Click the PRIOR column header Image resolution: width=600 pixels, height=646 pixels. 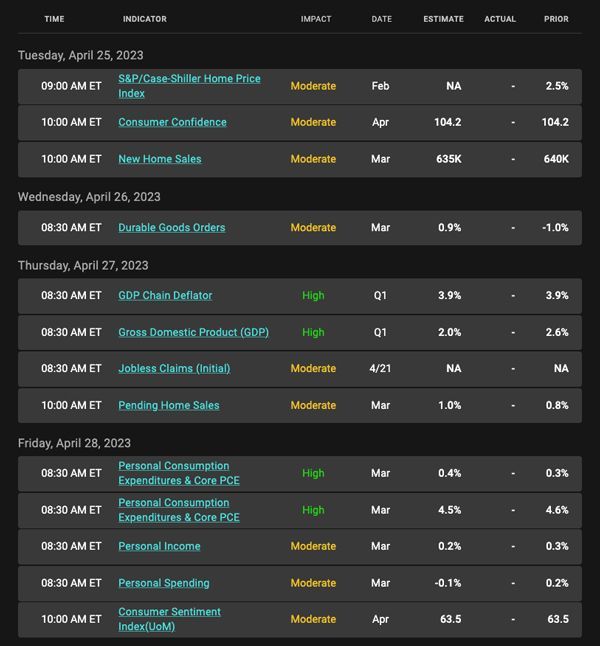(556, 19)
